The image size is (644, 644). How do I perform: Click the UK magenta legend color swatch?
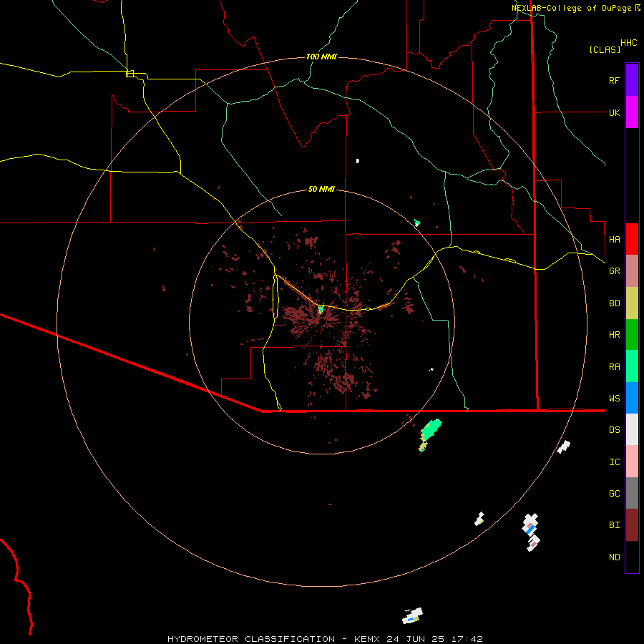[632, 112]
